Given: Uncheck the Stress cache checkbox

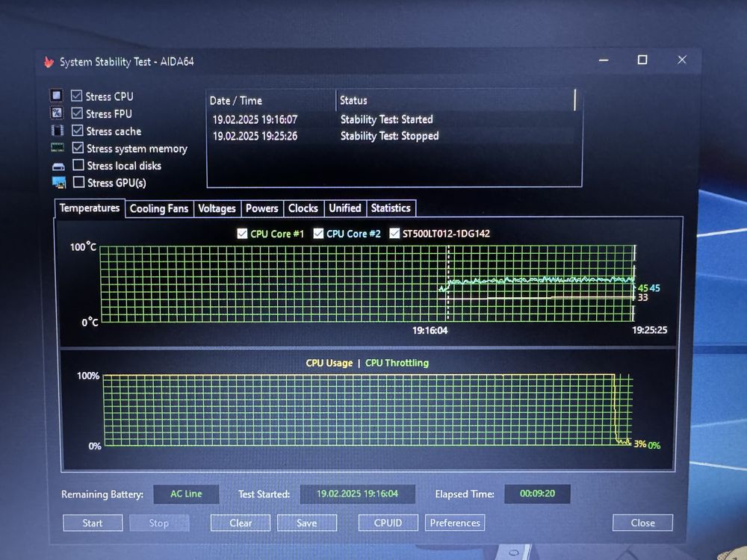Looking at the screenshot, I should pos(77,130).
